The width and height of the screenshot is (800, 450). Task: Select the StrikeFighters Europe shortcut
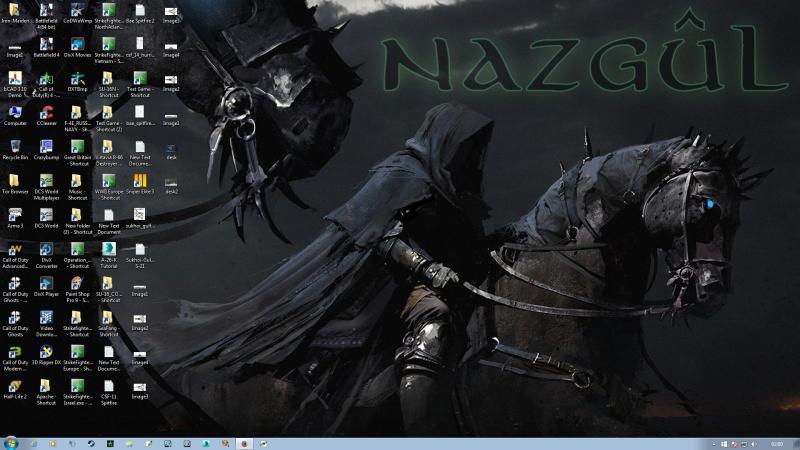coord(78,358)
